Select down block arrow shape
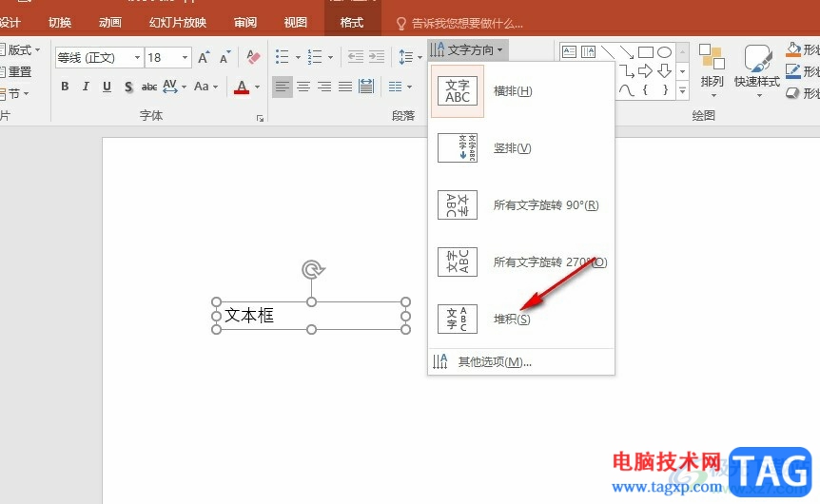 [665, 70]
